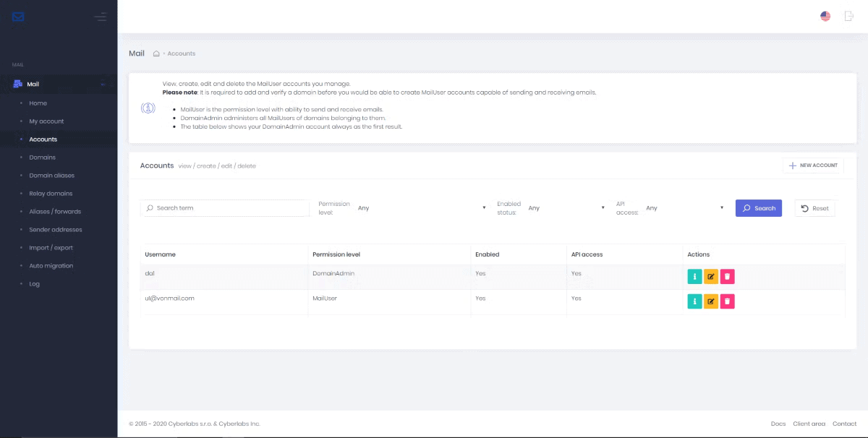Image resolution: width=868 pixels, height=438 pixels.
Task: Click the New Account button
Action: [813, 166]
